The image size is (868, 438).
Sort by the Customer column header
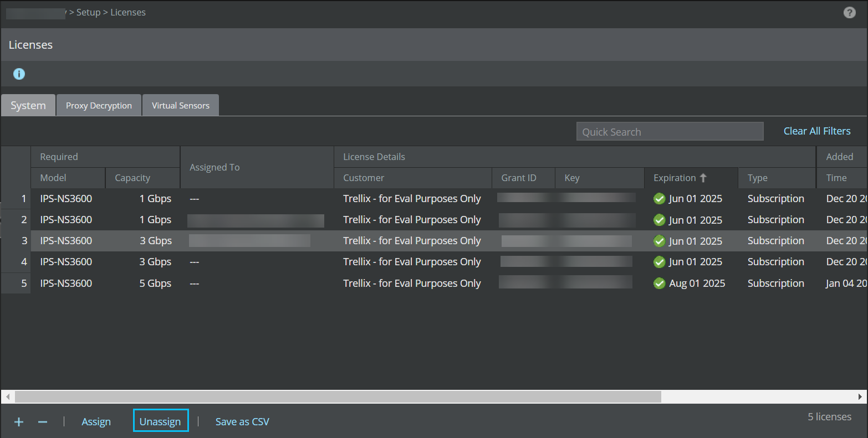[413, 178]
